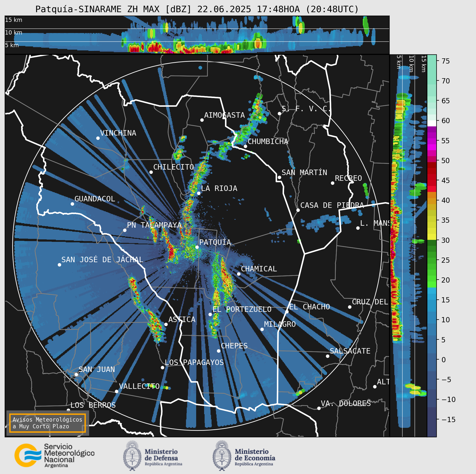The height and width of the screenshot is (474, 476).
Task: Click the 10 km label in top cross-section
Action: coord(14,33)
